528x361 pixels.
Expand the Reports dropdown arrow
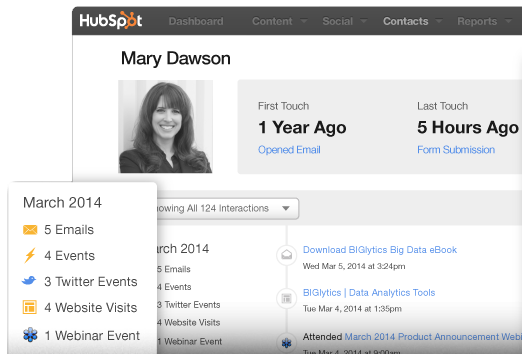(x=508, y=21)
